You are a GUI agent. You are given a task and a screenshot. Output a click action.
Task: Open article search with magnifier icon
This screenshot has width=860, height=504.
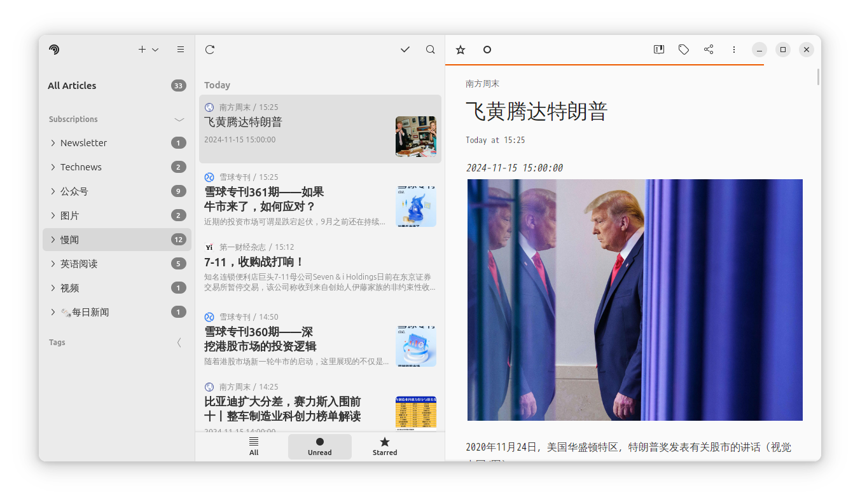tap(431, 50)
